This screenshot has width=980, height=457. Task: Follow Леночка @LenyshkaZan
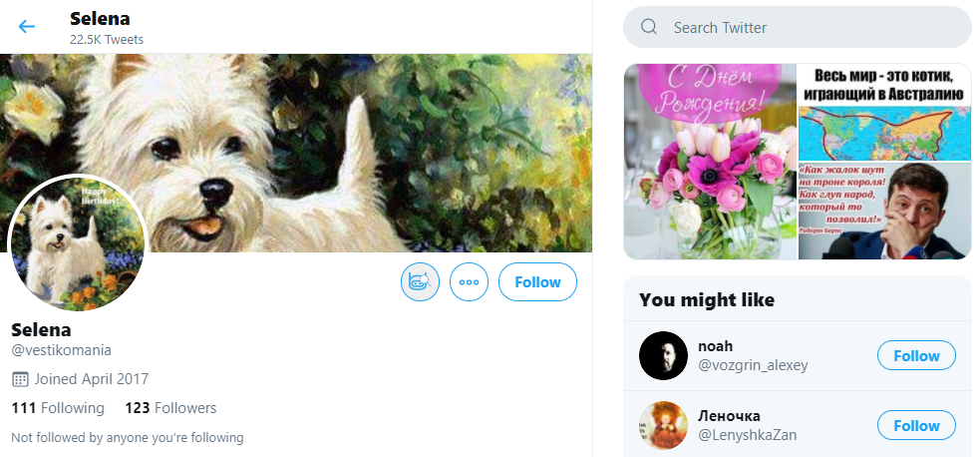tap(915, 426)
